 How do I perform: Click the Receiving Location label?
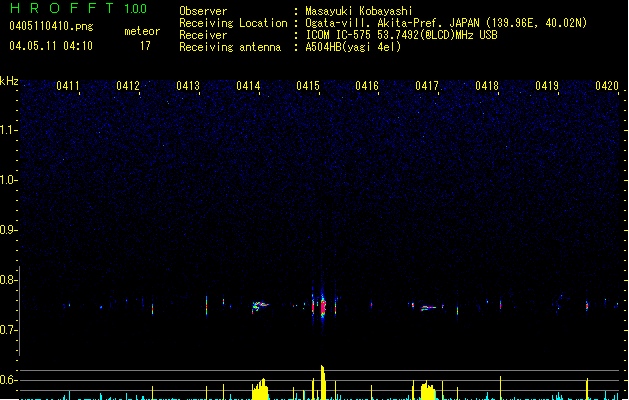[233, 23]
